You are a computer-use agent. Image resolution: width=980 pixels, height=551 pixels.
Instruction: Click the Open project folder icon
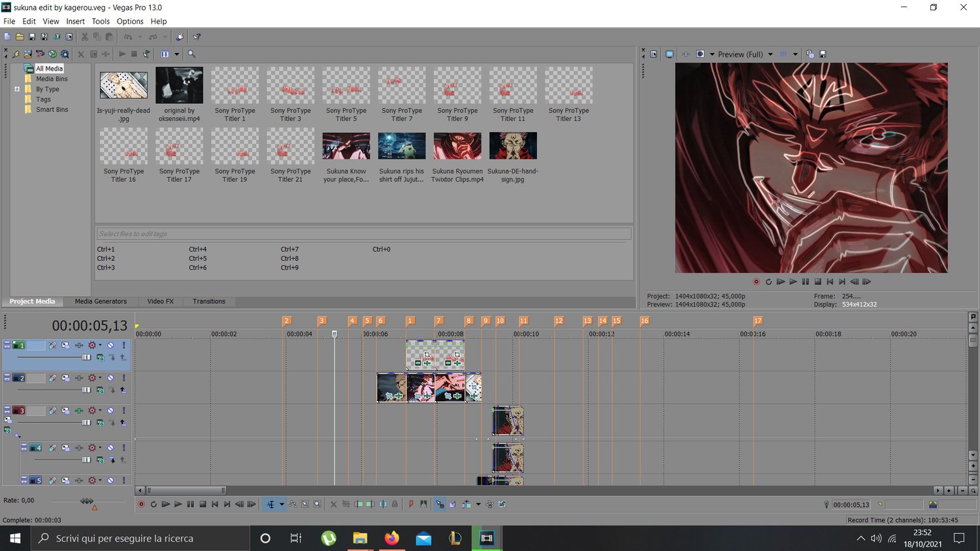point(20,37)
